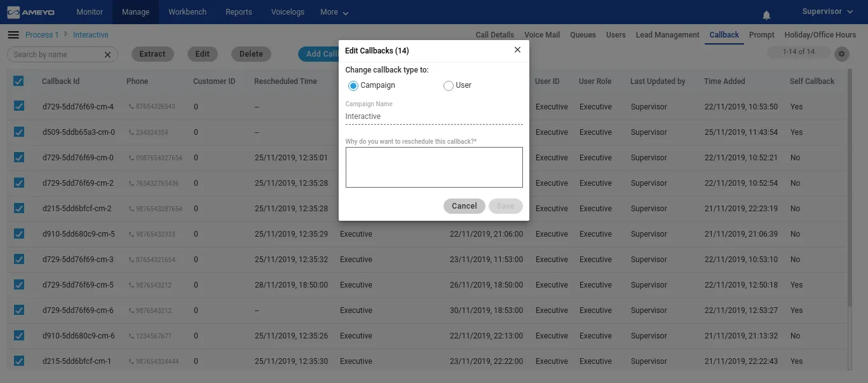This screenshot has width=868, height=383.
Task: Click the Delete button
Action: [x=251, y=54]
